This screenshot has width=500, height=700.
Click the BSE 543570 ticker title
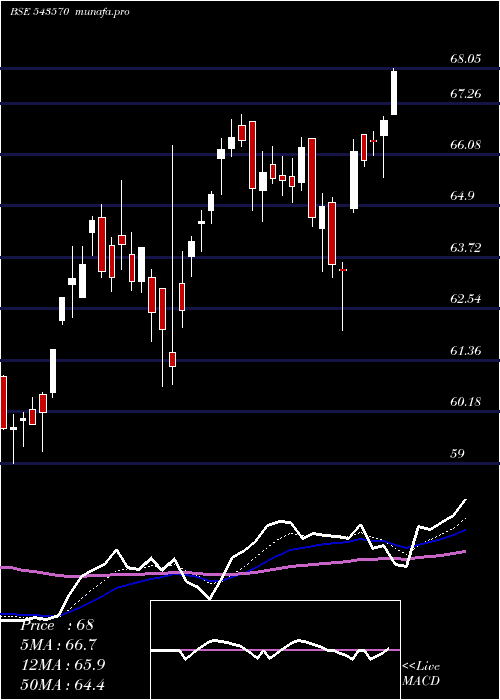click(x=39, y=12)
